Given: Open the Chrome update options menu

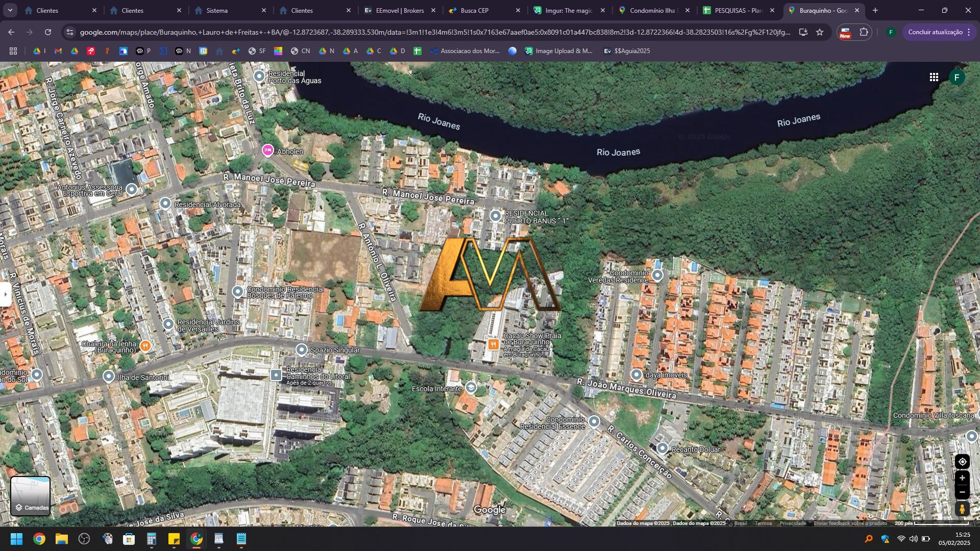Looking at the screenshot, I should (x=969, y=32).
